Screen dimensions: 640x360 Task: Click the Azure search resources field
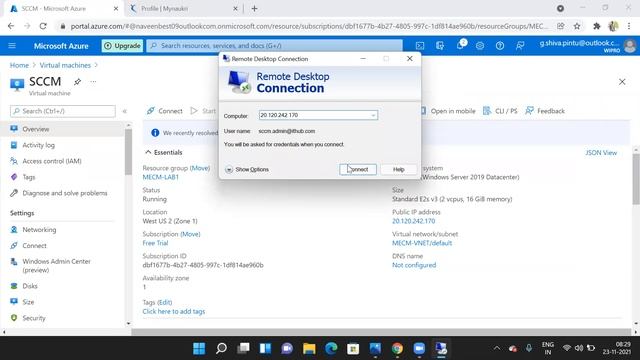point(274,46)
